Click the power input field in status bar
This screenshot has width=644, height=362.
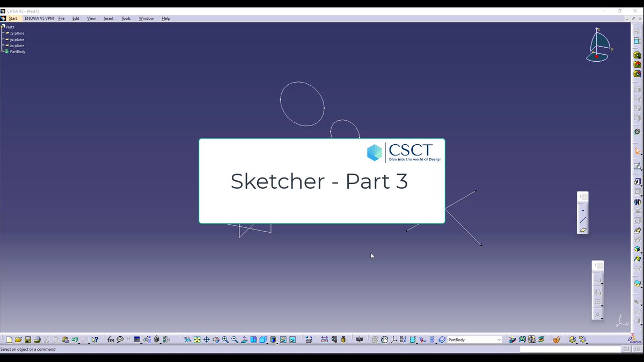point(570,349)
